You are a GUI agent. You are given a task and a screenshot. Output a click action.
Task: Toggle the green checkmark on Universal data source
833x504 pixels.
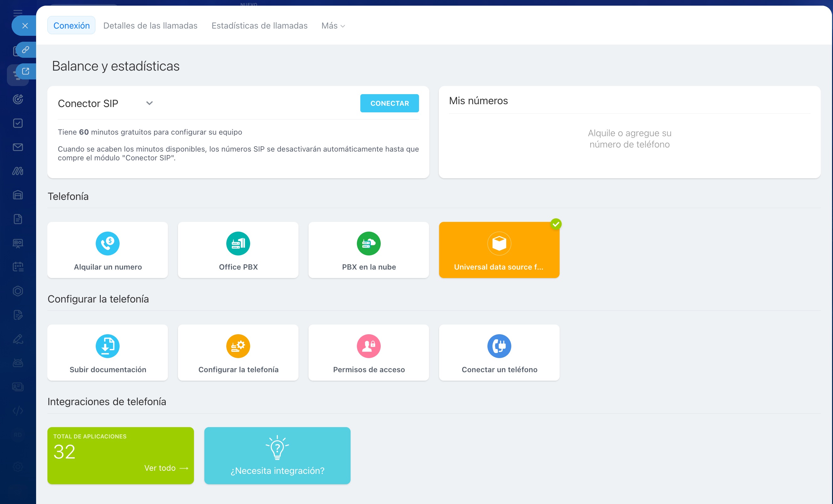click(556, 224)
